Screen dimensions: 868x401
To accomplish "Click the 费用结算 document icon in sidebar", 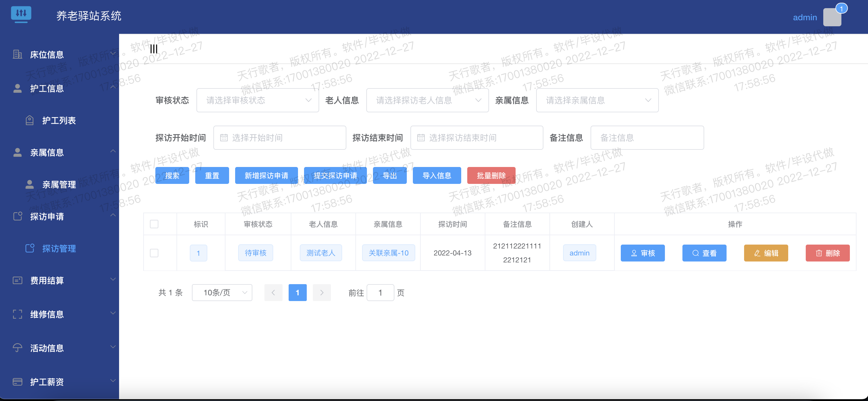I will pos(17,280).
